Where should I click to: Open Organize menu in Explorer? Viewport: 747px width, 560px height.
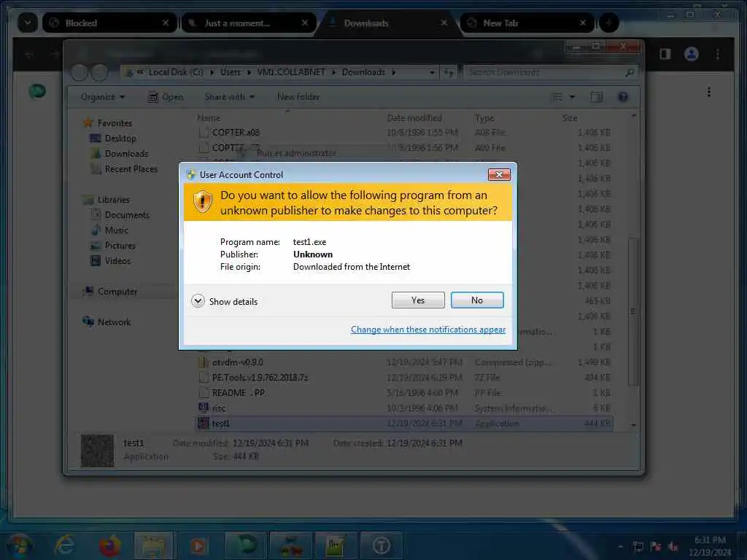[x=102, y=97]
